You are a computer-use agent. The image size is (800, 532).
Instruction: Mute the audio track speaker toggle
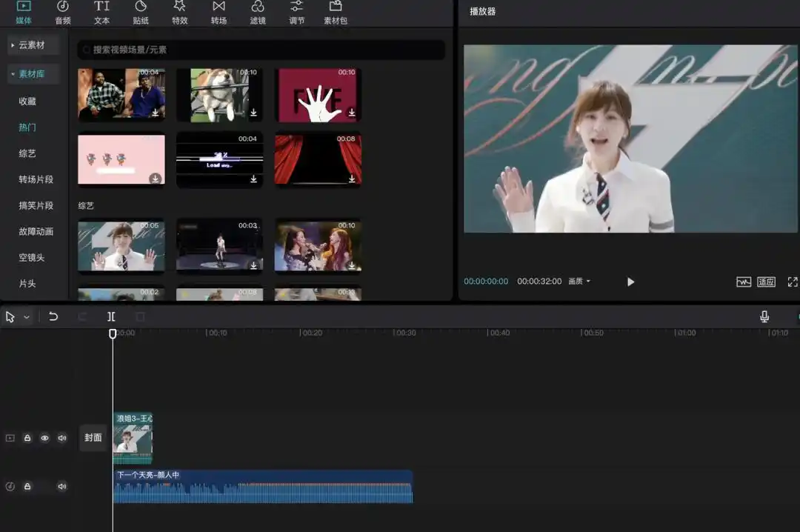(62, 487)
